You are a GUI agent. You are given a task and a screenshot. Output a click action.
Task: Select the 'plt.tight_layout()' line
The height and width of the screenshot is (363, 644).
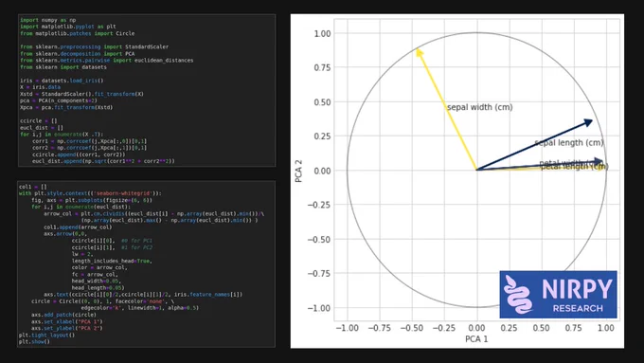(46, 336)
